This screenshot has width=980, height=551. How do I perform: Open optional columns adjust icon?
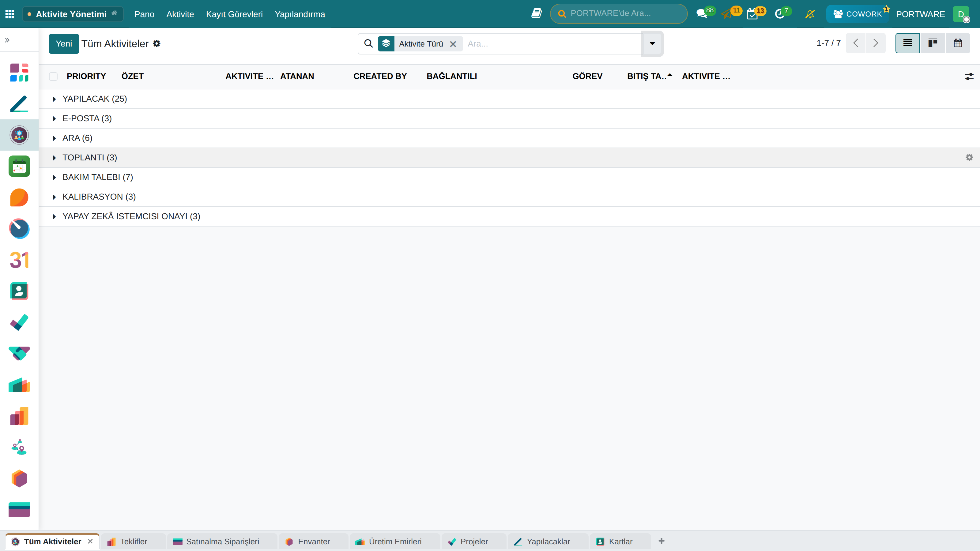pyautogui.click(x=969, y=77)
